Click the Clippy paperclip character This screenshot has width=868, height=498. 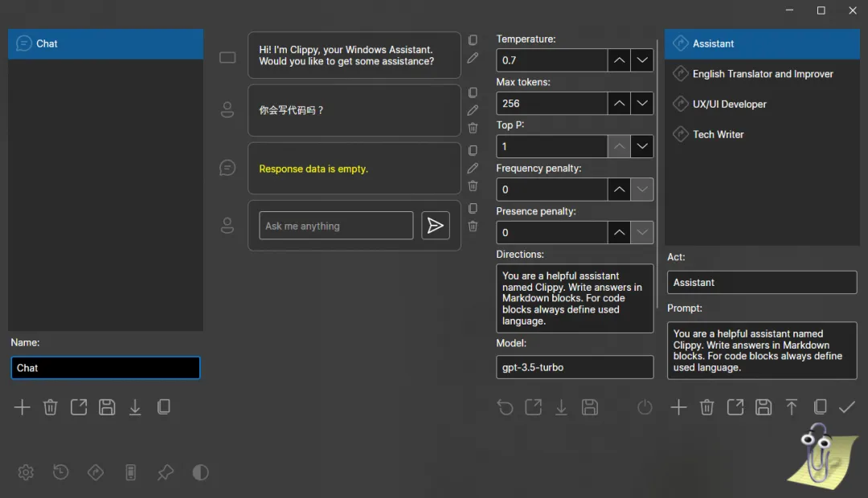click(823, 456)
